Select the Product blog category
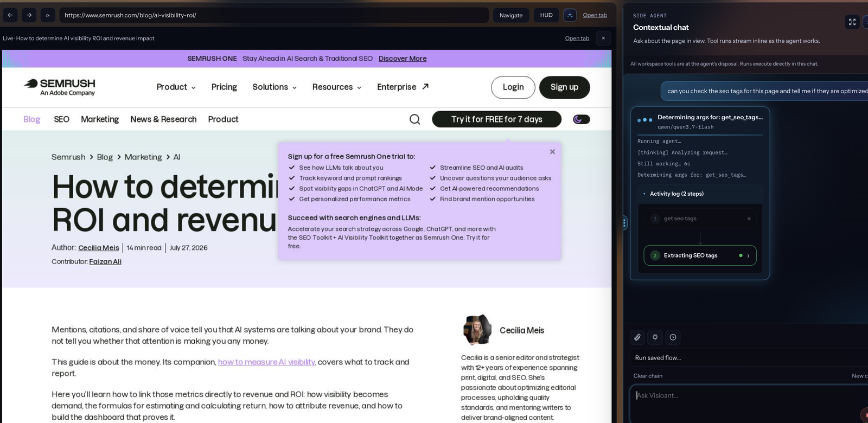The width and height of the screenshot is (868, 423). [223, 119]
